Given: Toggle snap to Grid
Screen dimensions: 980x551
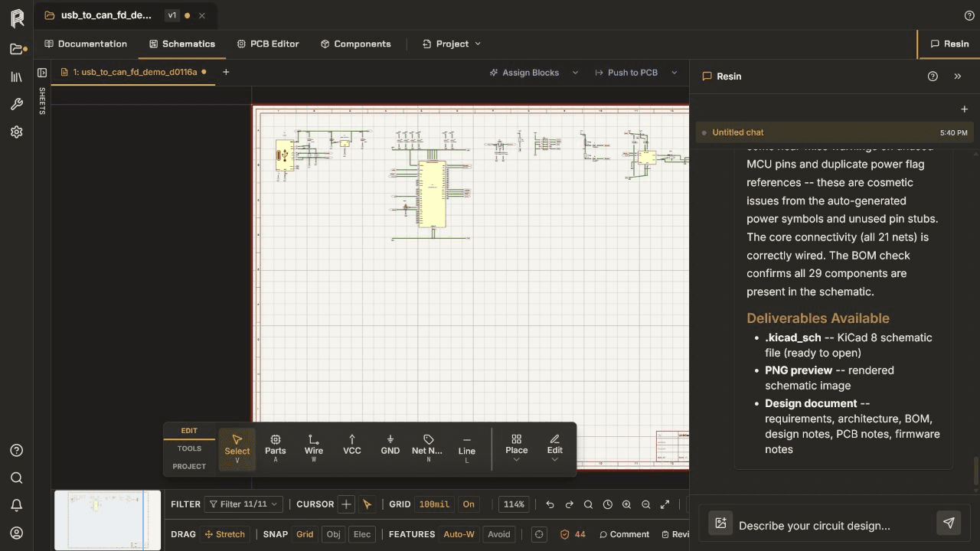Looking at the screenshot, I should tap(305, 534).
